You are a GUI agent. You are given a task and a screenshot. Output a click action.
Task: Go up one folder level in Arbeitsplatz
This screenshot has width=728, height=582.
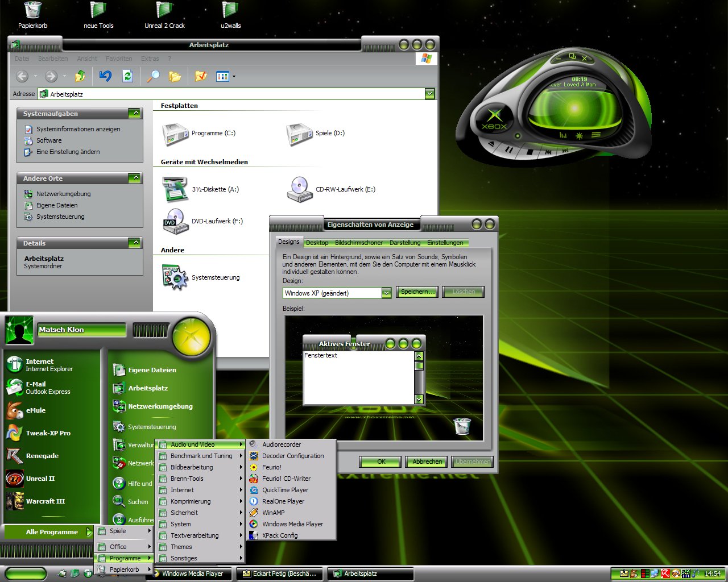click(x=80, y=76)
